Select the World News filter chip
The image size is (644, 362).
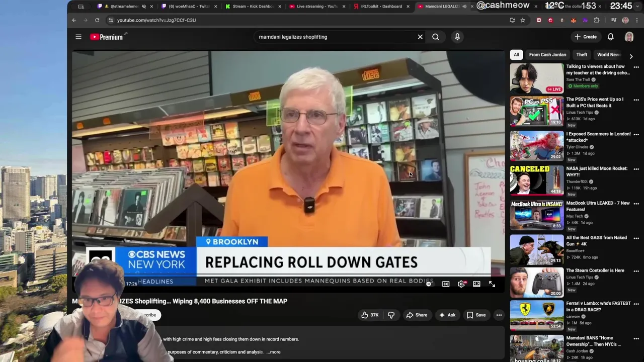coord(609,55)
